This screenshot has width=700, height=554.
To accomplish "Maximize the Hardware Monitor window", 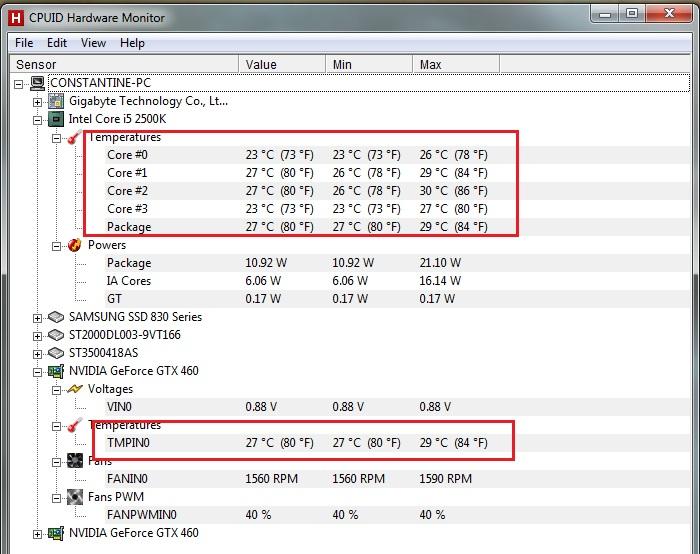I will pyautogui.click(x=631, y=14).
